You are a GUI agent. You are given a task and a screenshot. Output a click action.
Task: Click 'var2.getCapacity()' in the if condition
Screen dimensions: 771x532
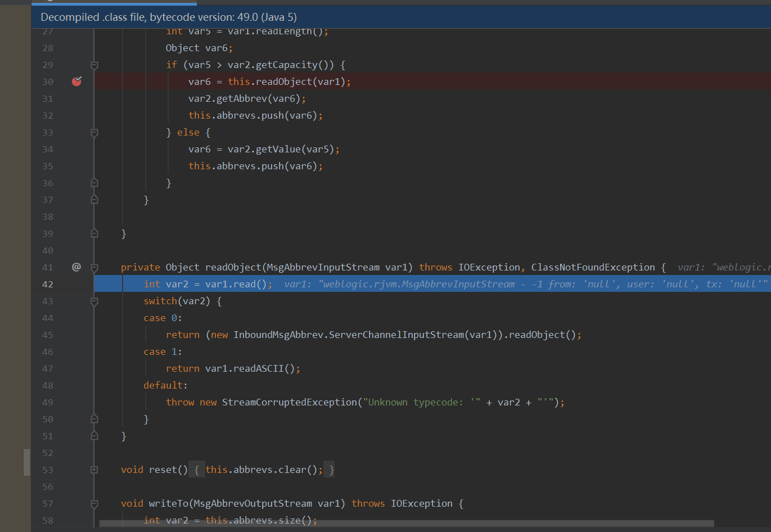coord(281,65)
